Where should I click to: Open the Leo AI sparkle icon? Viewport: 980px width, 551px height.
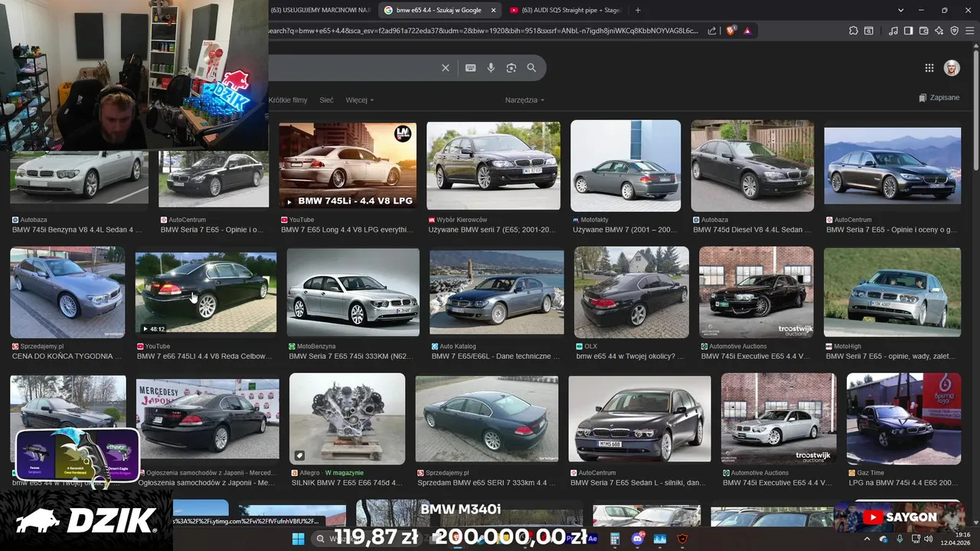point(939,31)
